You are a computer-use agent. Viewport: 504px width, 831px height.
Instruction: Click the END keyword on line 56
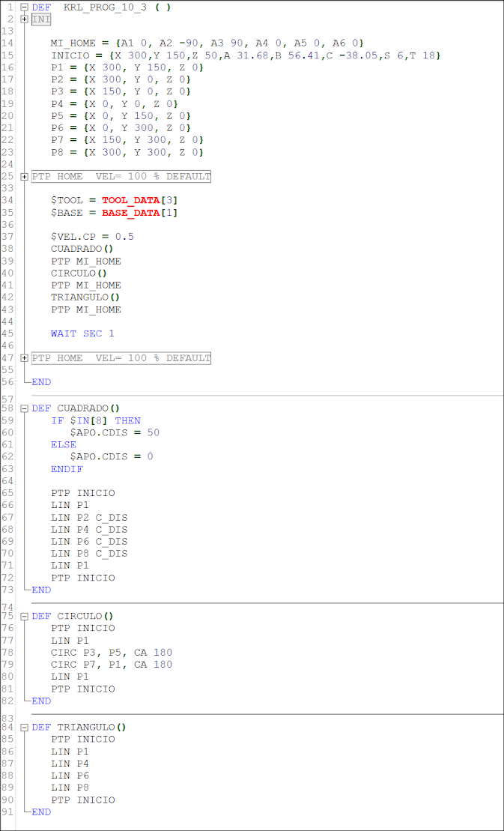41,382
